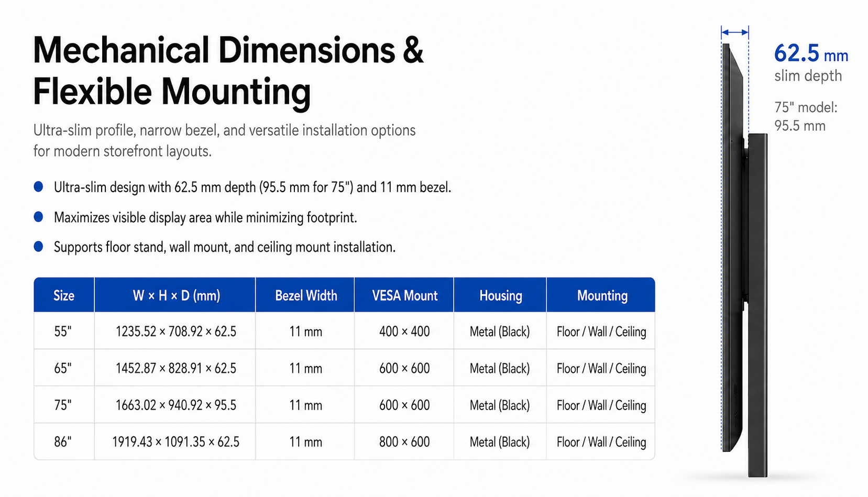This screenshot has width=868, height=497.
Task: Click the first blue bullet about ultra-slim design
Action: tap(38, 186)
